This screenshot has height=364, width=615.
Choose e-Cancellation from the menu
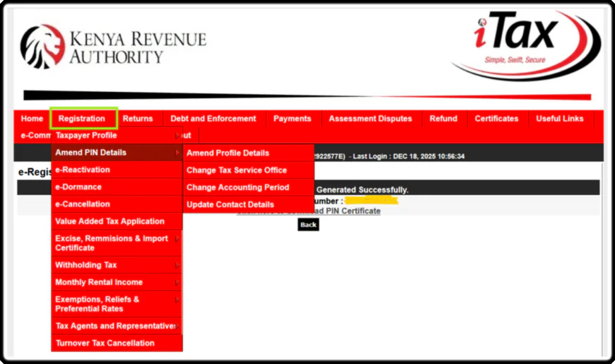pyautogui.click(x=117, y=204)
